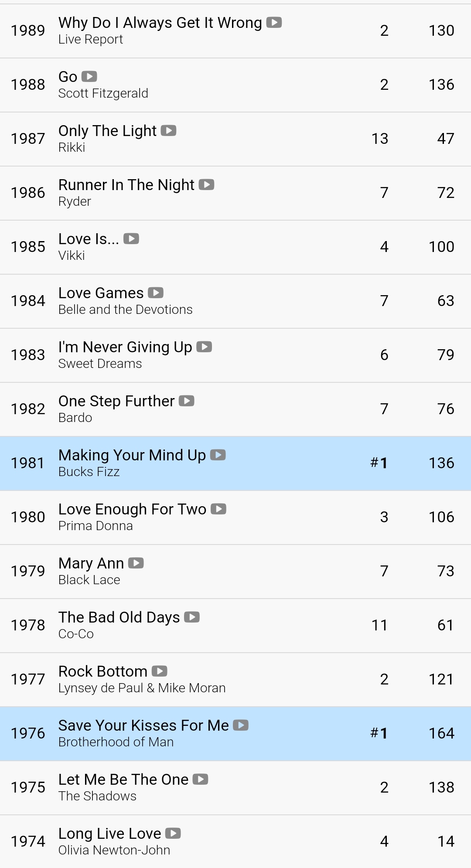471x868 pixels.
Task: Open video for Love Enough For Two
Action: point(218,509)
